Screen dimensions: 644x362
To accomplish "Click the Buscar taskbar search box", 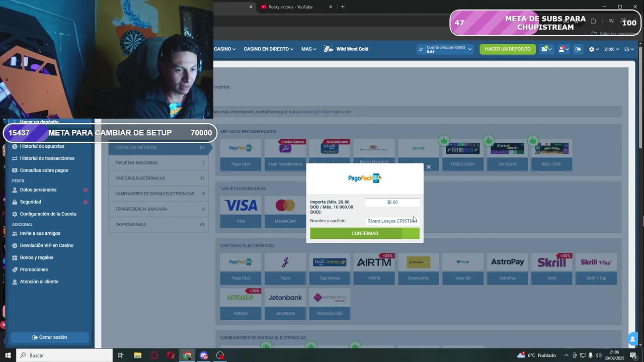I will click(64, 355).
